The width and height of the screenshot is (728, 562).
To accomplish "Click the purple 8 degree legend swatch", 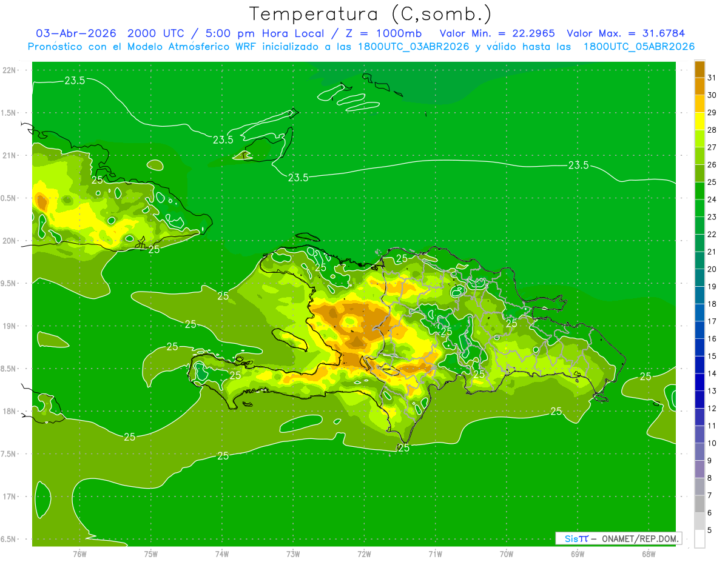I will [699, 469].
